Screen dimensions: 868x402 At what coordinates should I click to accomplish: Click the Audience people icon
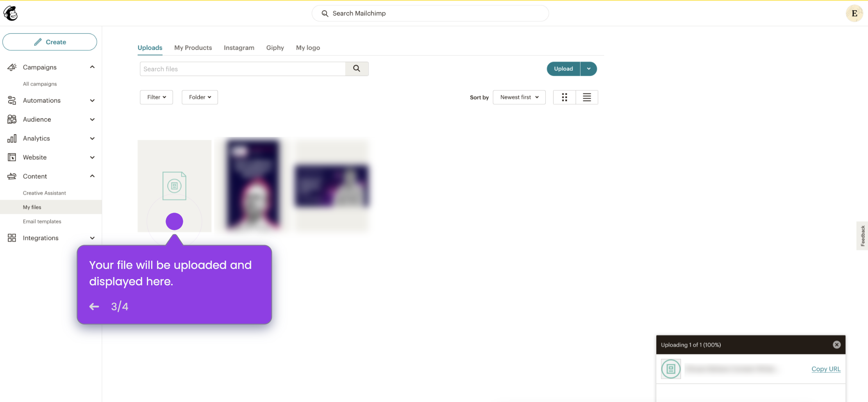point(12,119)
